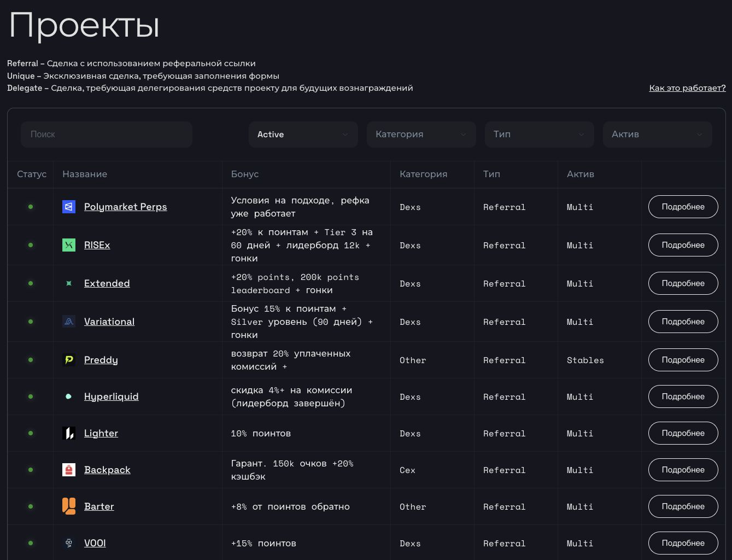Click Подробнее button for Barter

[x=683, y=506]
